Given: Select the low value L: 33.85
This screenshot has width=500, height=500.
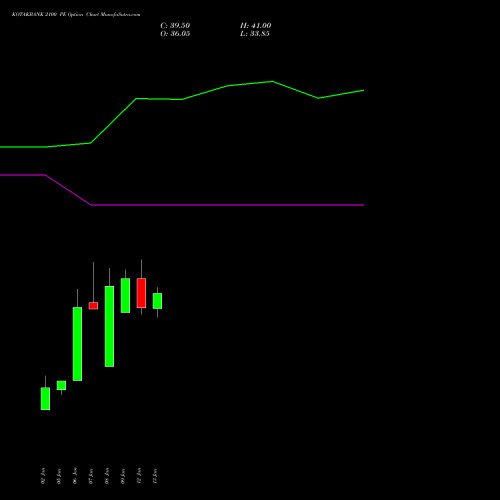Looking at the screenshot, I should point(255,34).
